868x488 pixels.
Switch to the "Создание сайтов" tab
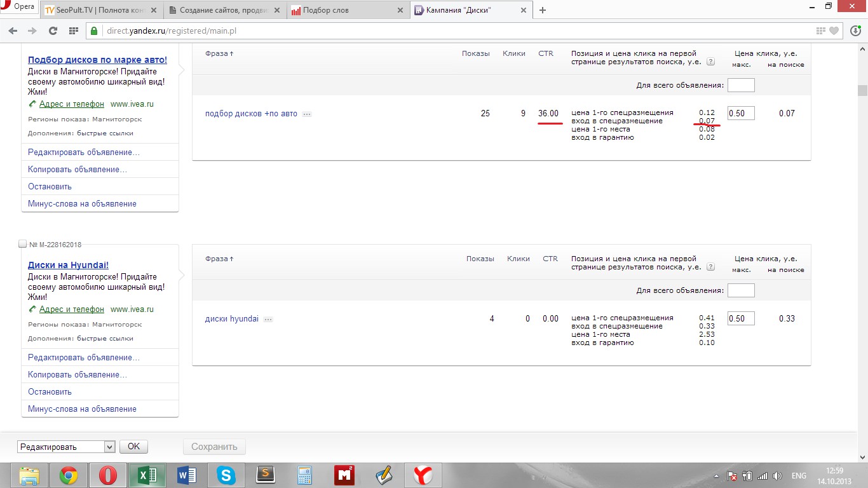(x=224, y=10)
